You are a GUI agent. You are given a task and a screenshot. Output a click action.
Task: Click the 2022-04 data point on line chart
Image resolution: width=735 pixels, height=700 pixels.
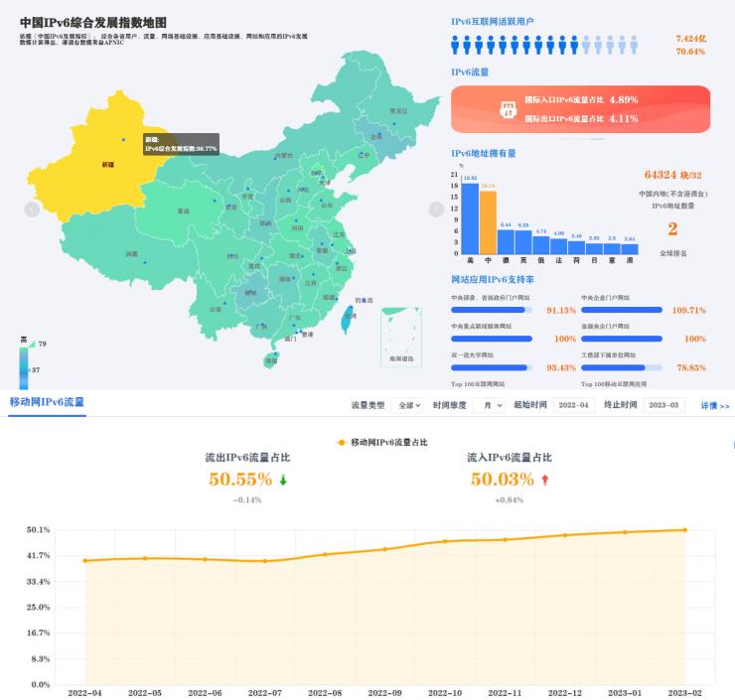pos(84,560)
